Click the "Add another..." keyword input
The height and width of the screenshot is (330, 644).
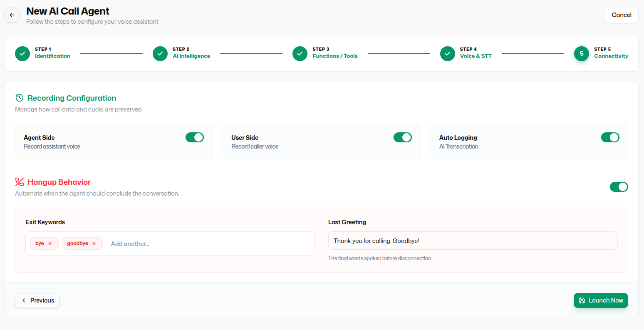pyautogui.click(x=210, y=244)
